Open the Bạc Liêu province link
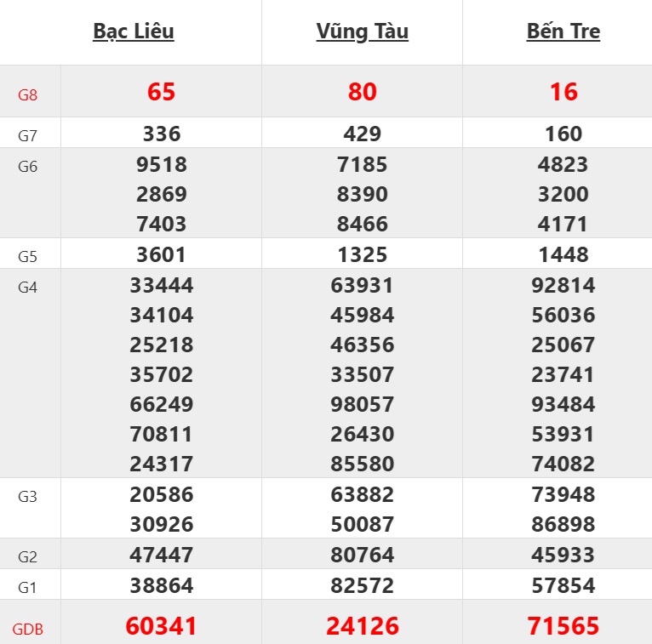 (134, 31)
